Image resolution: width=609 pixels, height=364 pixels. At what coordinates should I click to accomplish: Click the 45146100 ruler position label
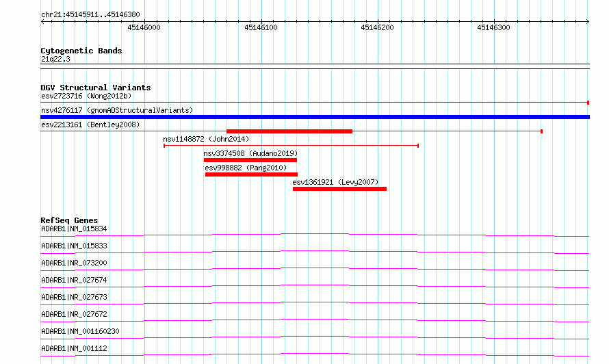click(261, 27)
